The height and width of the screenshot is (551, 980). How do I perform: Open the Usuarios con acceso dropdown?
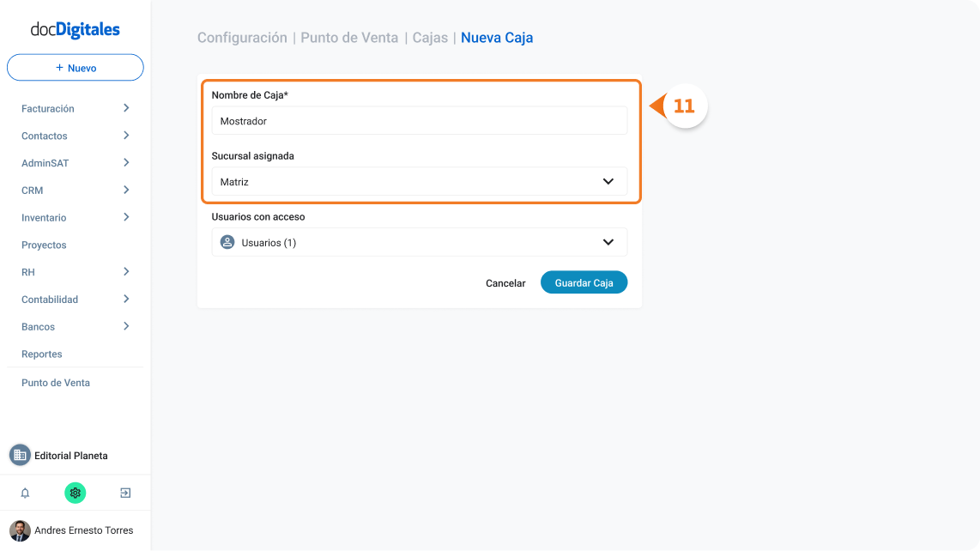tap(420, 242)
